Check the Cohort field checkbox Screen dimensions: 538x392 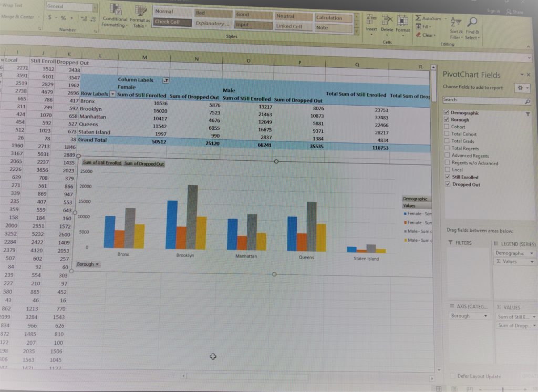click(447, 127)
